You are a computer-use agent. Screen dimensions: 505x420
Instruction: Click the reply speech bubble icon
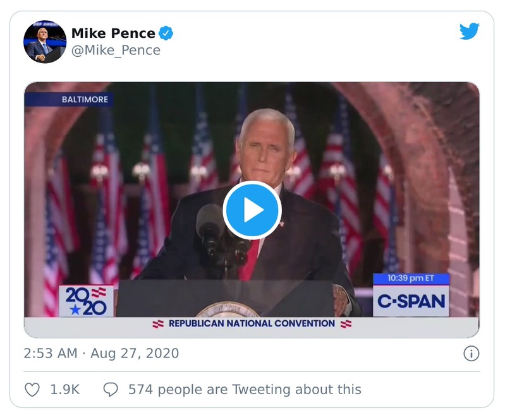111,390
